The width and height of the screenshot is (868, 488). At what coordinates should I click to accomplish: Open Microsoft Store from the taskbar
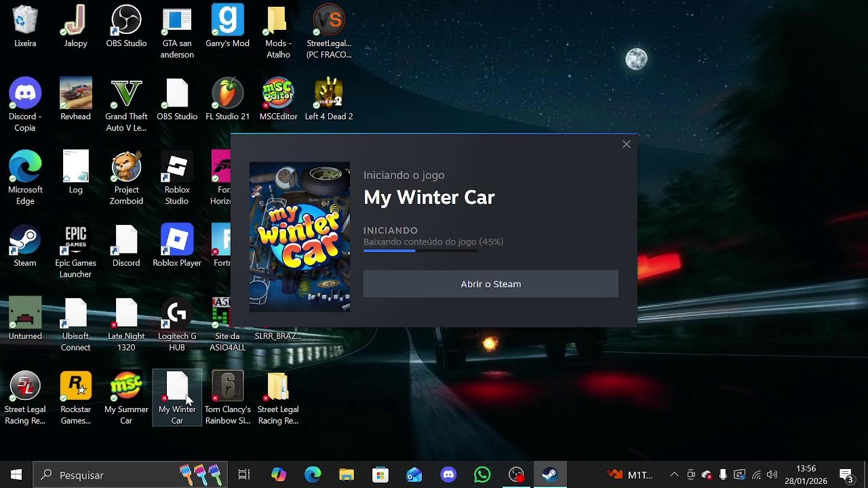(380, 474)
